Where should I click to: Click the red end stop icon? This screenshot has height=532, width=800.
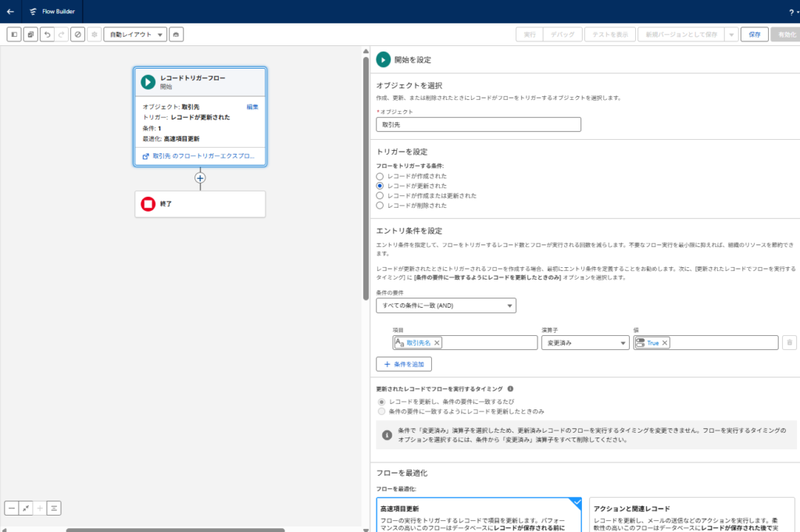(148, 204)
